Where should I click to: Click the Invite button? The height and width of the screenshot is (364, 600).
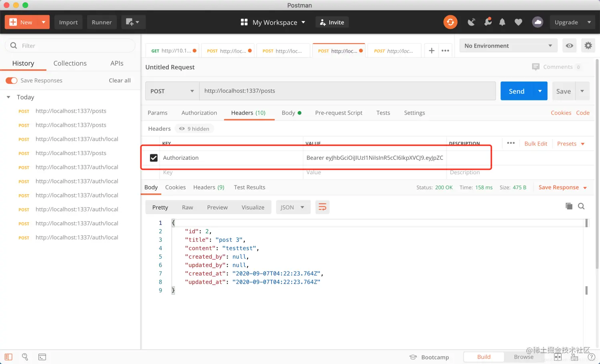(x=332, y=22)
